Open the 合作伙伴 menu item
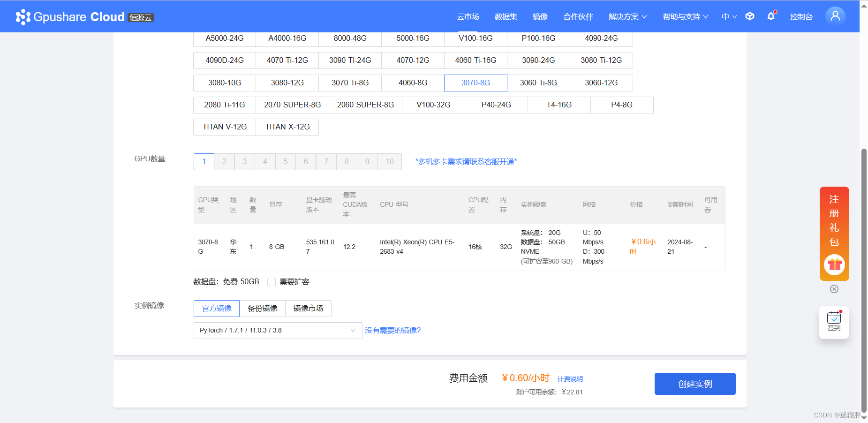 578,17
